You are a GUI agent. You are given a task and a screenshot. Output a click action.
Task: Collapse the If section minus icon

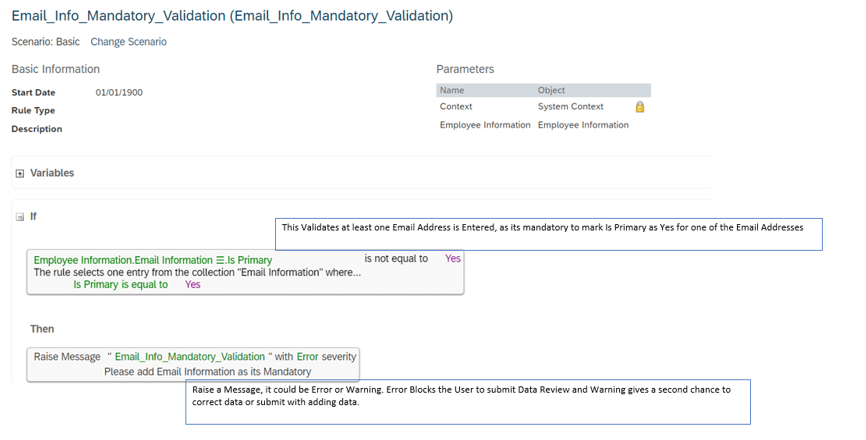[20, 217]
